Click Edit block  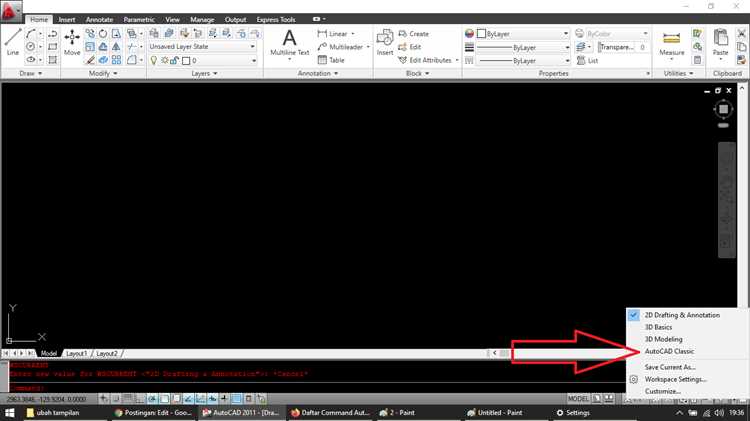pos(410,47)
